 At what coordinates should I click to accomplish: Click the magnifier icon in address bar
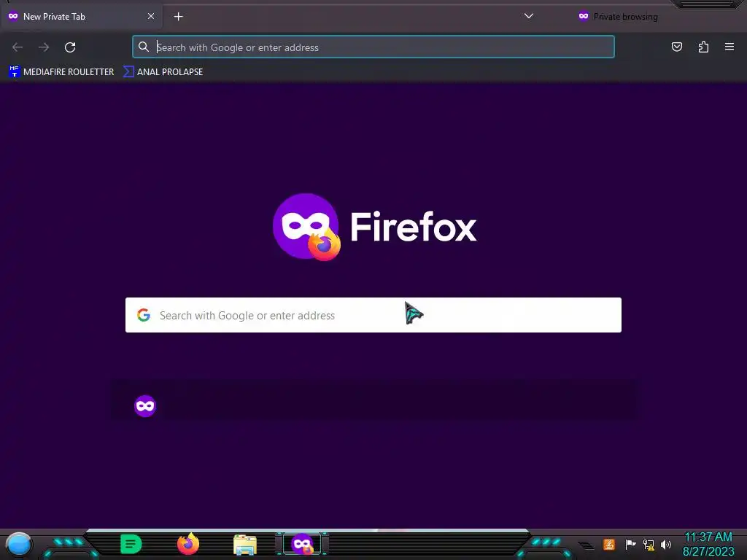(x=144, y=47)
